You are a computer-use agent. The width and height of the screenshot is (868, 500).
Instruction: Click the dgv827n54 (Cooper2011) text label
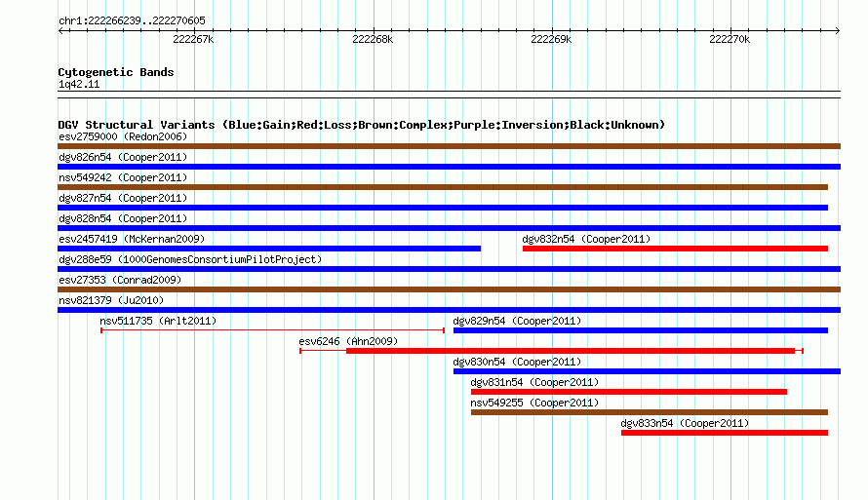click(x=123, y=198)
